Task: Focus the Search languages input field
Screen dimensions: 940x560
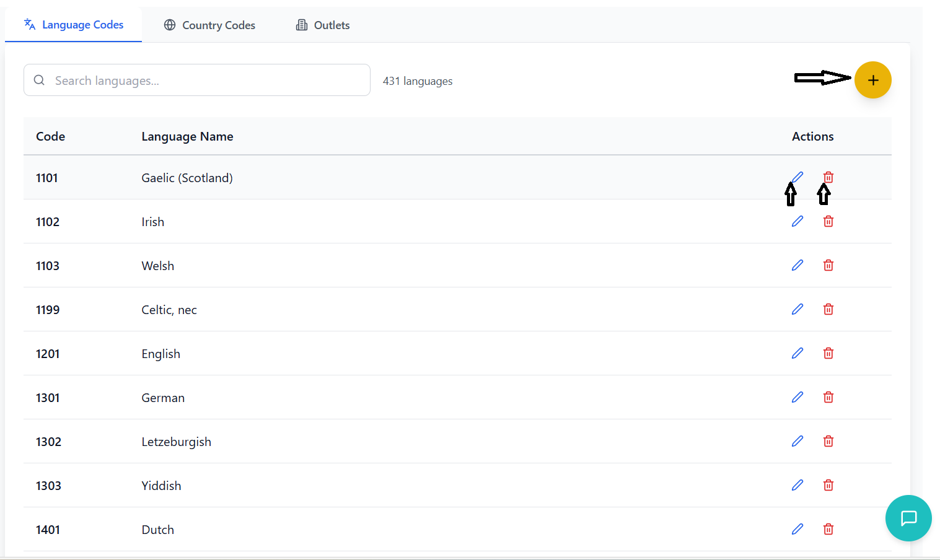Action: pyautogui.click(x=204, y=81)
